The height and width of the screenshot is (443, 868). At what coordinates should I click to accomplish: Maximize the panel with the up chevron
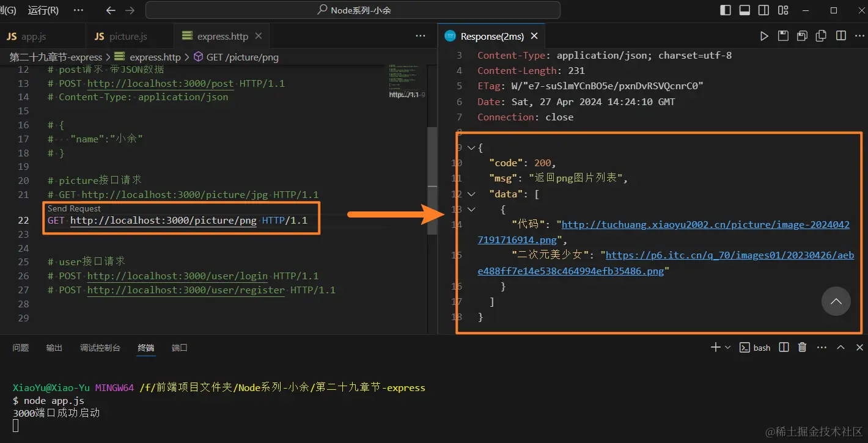pos(840,347)
